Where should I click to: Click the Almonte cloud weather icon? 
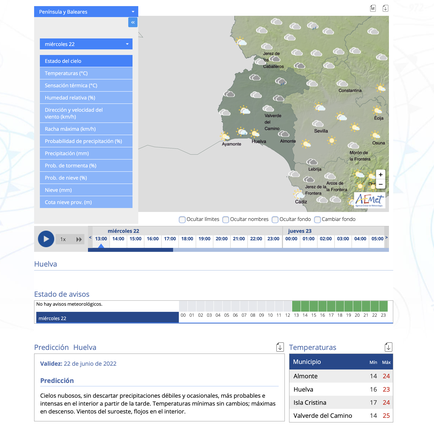pyautogui.click(x=284, y=134)
